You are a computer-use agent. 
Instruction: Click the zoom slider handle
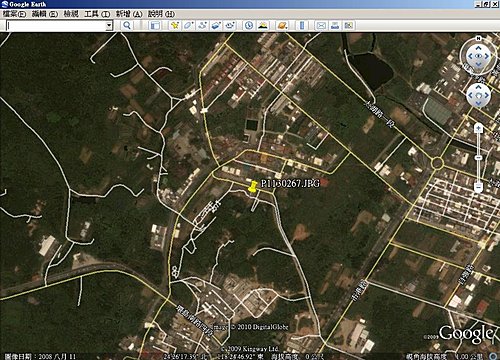click(478, 157)
